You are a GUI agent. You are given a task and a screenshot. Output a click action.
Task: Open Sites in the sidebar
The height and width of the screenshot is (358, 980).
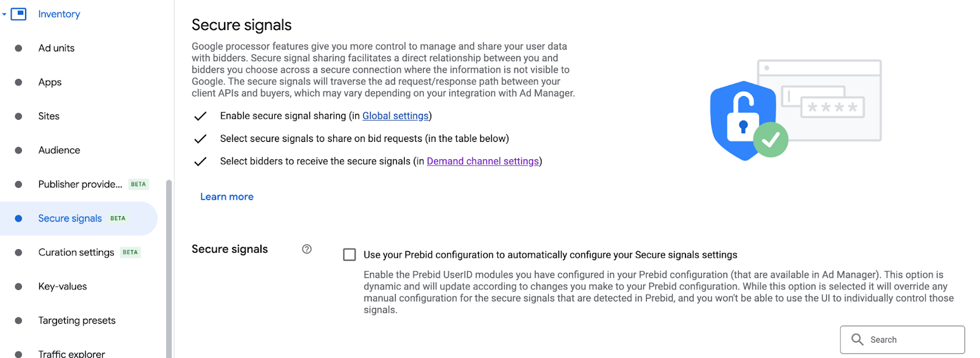pos(49,116)
